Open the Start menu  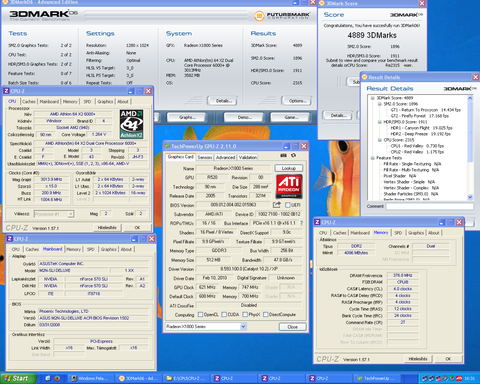coord(18,378)
